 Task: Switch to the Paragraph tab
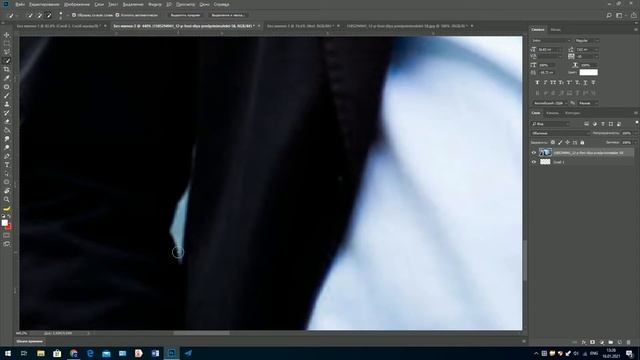click(x=556, y=30)
